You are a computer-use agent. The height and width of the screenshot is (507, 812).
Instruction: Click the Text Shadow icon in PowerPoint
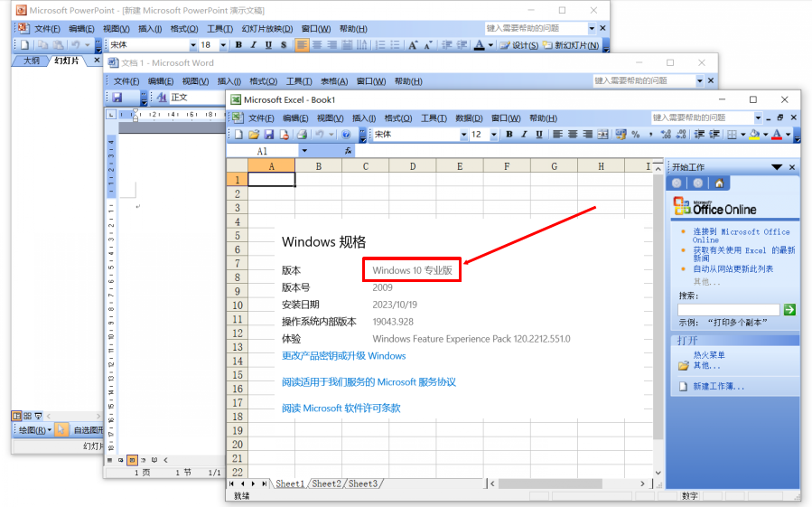[x=284, y=45]
